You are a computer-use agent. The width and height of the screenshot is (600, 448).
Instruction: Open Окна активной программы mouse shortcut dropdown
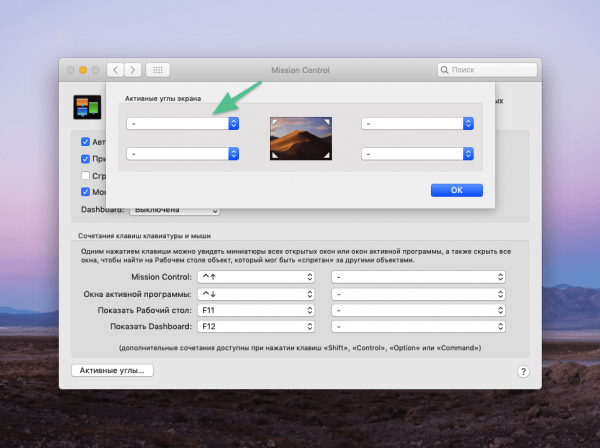point(418,294)
